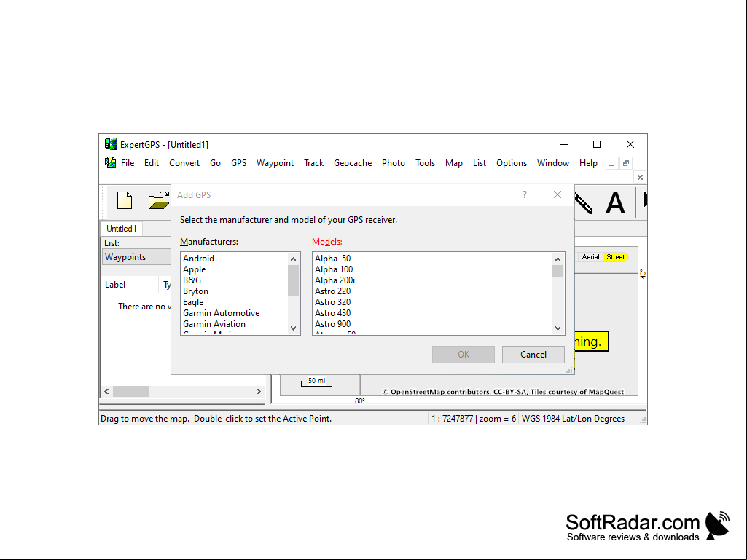
Task: Click the small X below the menu bar
Action: 640,177
